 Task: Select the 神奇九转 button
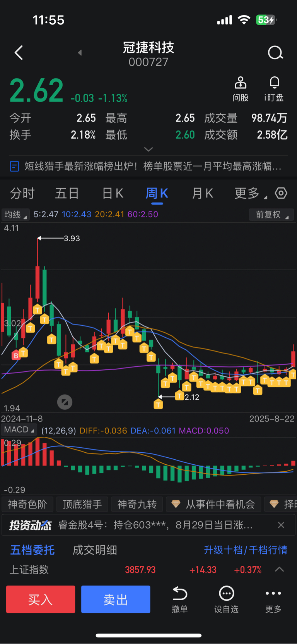click(x=137, y=504)
